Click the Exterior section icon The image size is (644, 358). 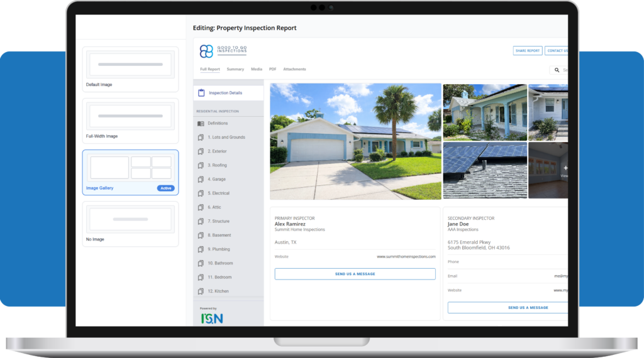point(201,151)
